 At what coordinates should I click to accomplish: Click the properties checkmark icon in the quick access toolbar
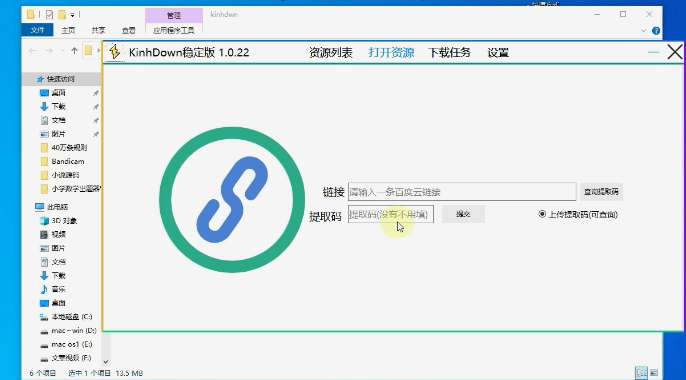pos(49,14)
